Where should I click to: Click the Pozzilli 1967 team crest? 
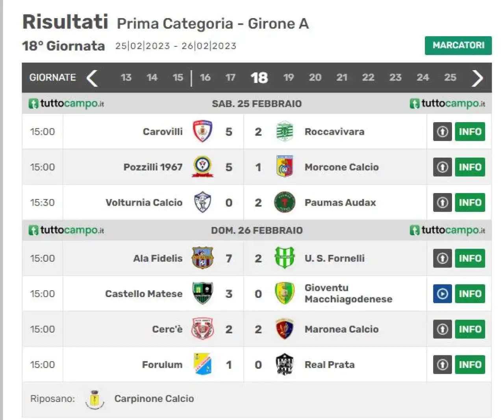(202, 167)
